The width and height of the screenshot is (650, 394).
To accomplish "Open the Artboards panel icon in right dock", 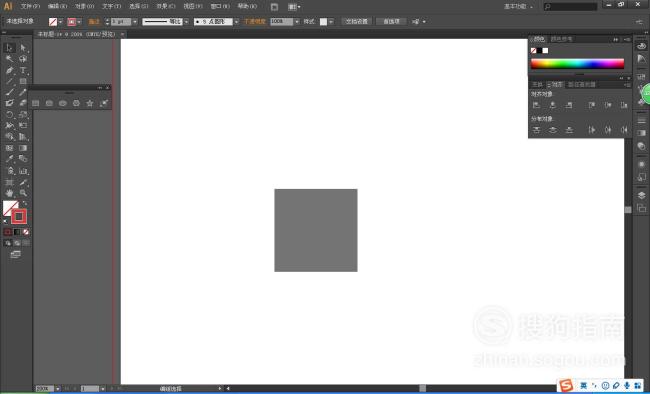I will pos(641,208).
